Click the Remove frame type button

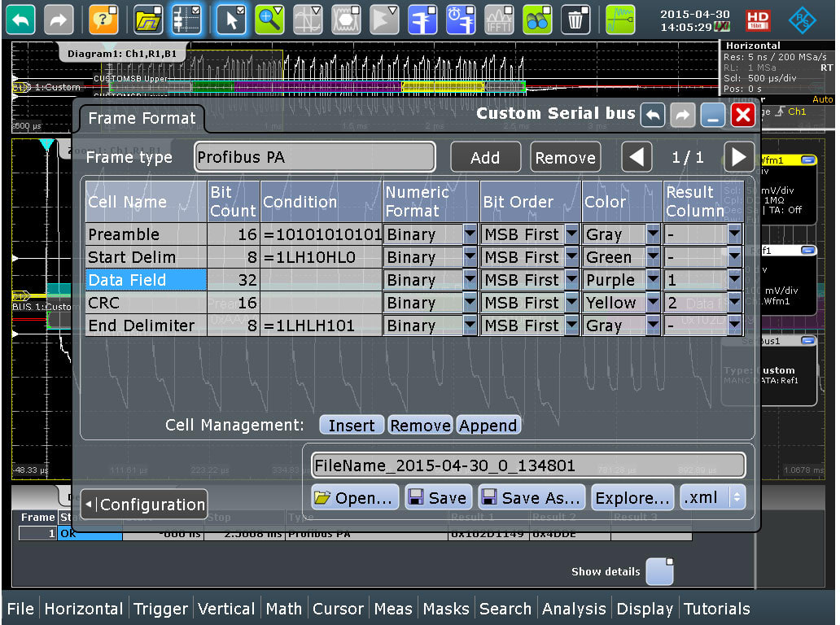pos(565,157)
